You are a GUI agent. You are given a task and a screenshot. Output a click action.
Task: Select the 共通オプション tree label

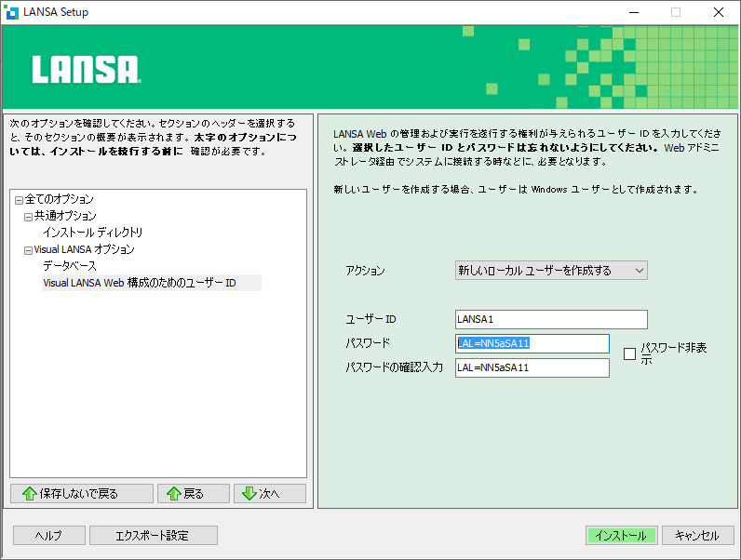click(x=65, y=216)
